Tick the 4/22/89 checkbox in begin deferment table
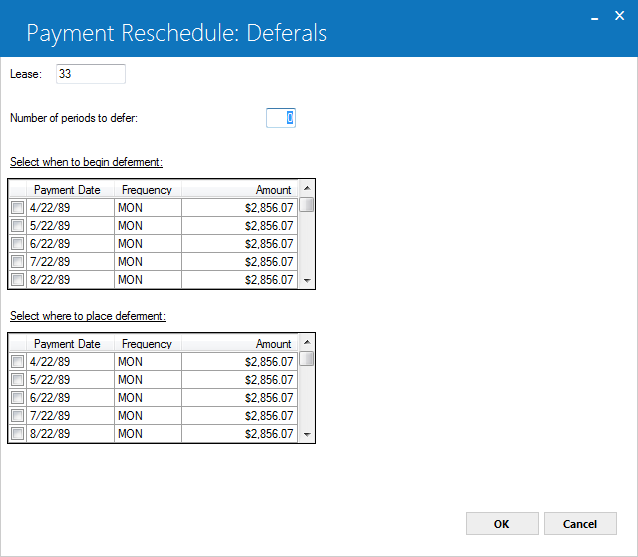638x557 pixels. [x=17, y=208]
